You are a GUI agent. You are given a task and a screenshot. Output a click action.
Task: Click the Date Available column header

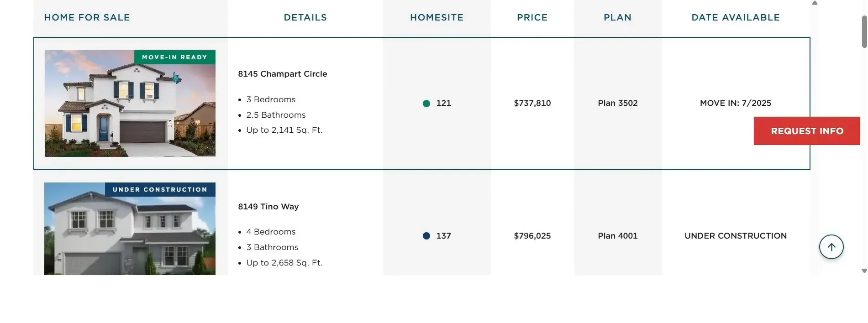[x=736, y=17]
